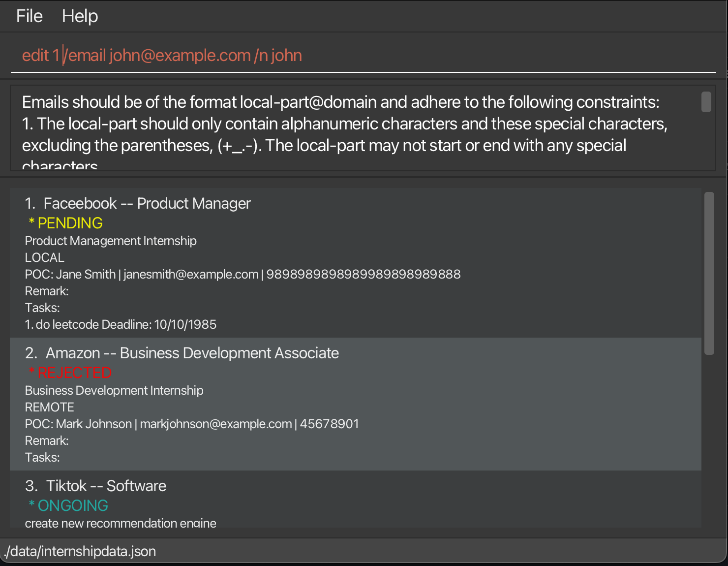Click the internship list scrollbar thumb

(x=709, y=273)
